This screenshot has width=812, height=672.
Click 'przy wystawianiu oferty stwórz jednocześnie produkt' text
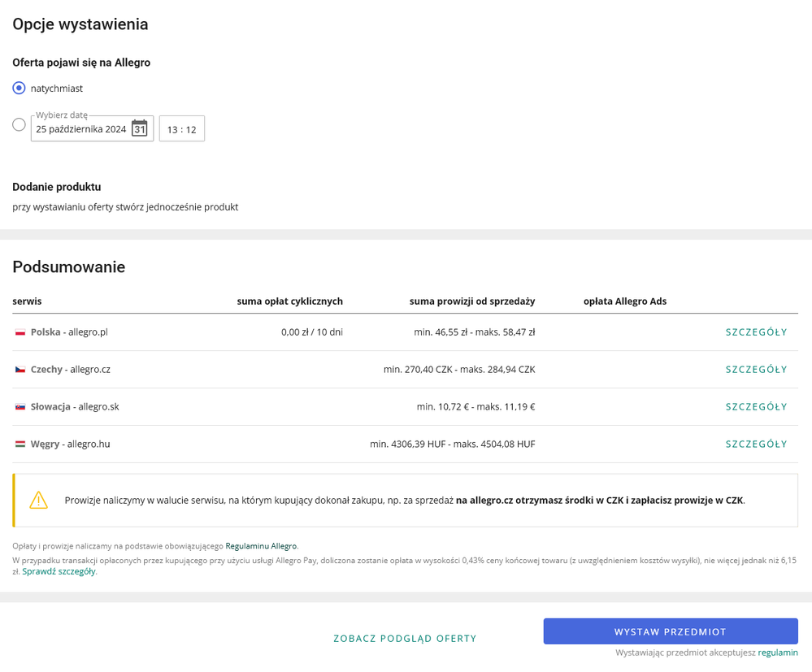pyautogui.click(x=125, y=207)
